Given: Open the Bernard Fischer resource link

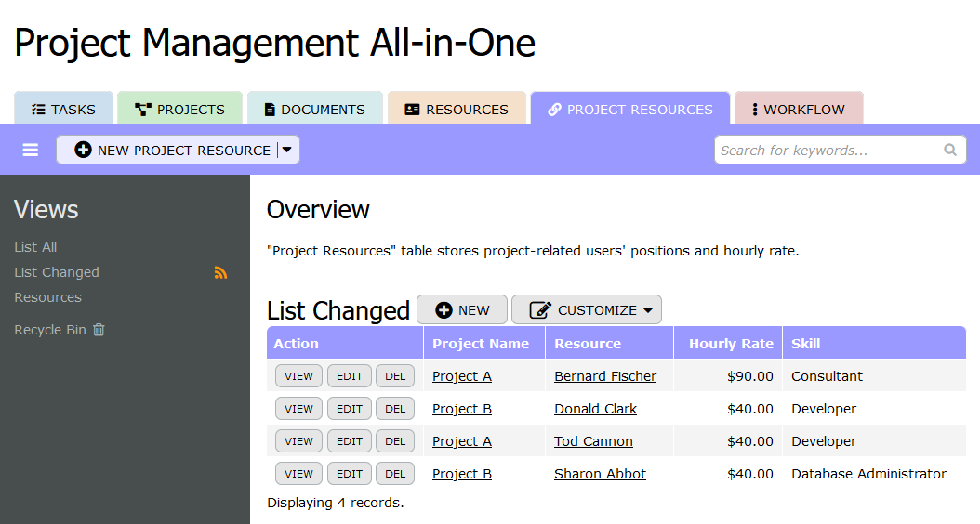Looking at the screenshot, I should point(605,376).
